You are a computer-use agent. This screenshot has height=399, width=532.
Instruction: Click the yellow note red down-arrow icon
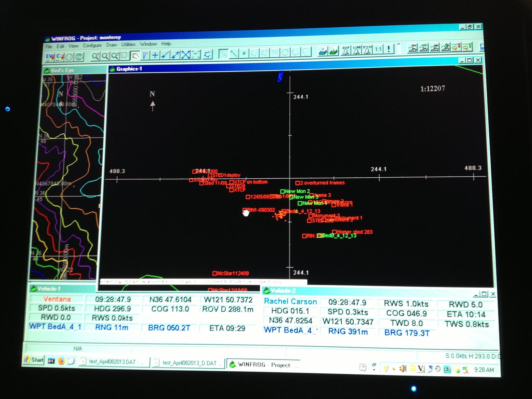point(456,47)
